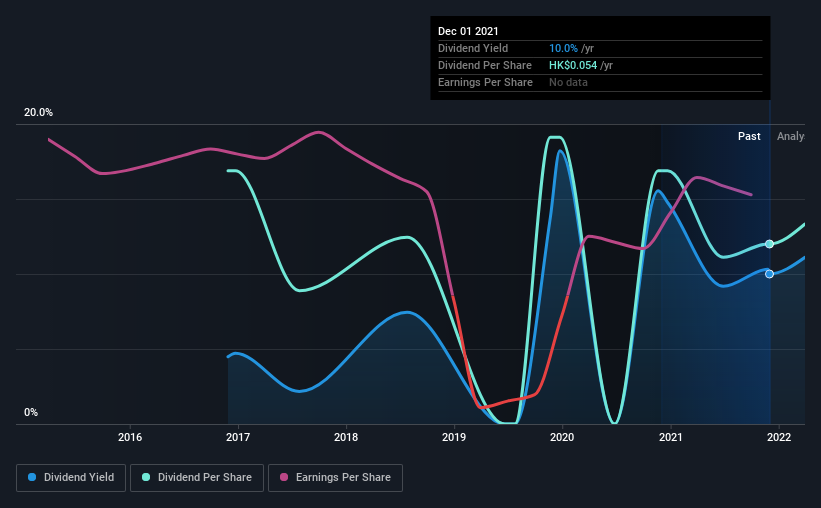The width and height of the screenshot is (821, 508).
Task: Click the 2019 x-axis label
Action: point(454,437)
